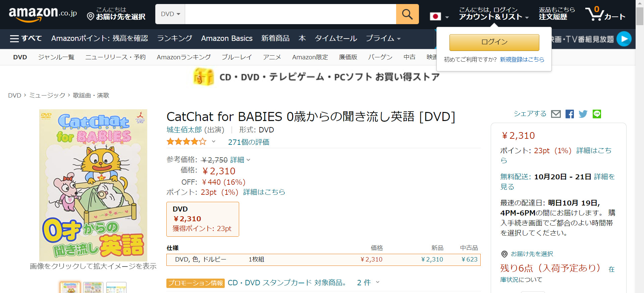Screen dimensions: 644x293
Task: Click the 中古品 ¥623 price
Action: [x=469, y=259]
